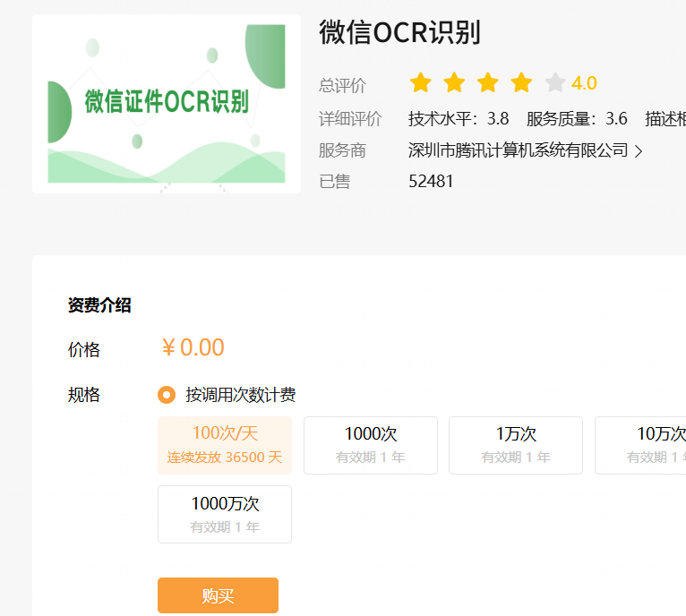Click the 服务商 label

click(x=342, y=150)
